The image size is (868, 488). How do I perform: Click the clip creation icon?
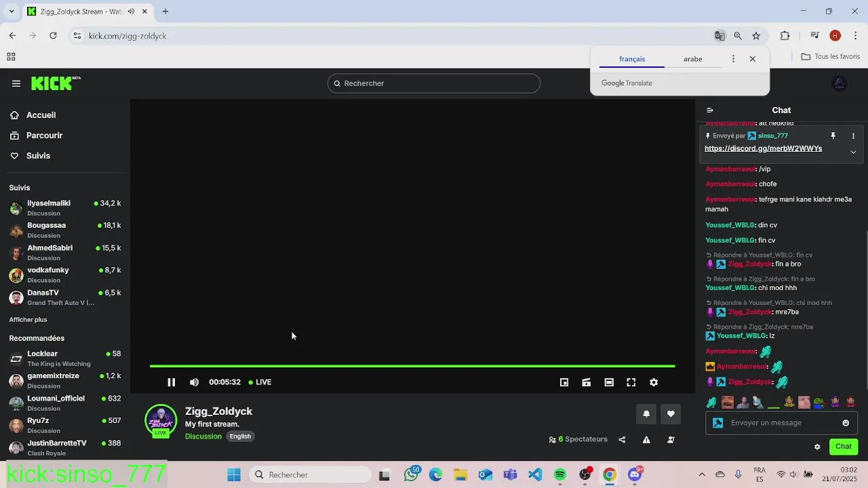[587, 382]
